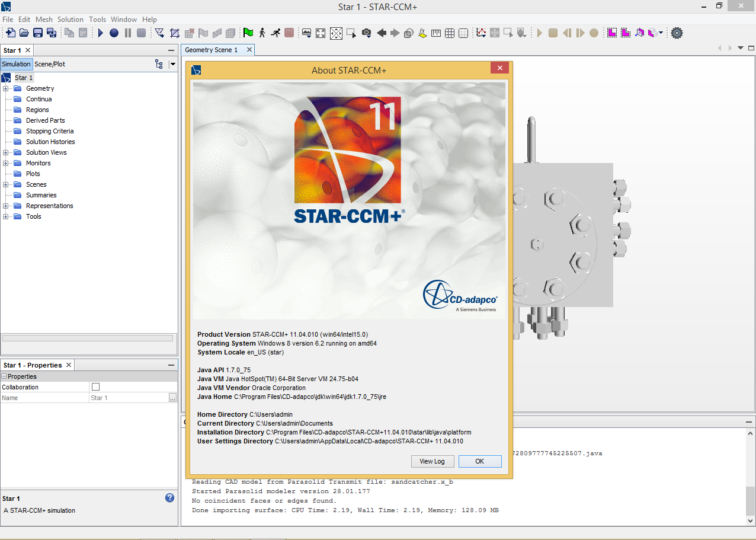The image size is (756, 540).
Task: Select the Plots tree item
Action: click(33, 174)
